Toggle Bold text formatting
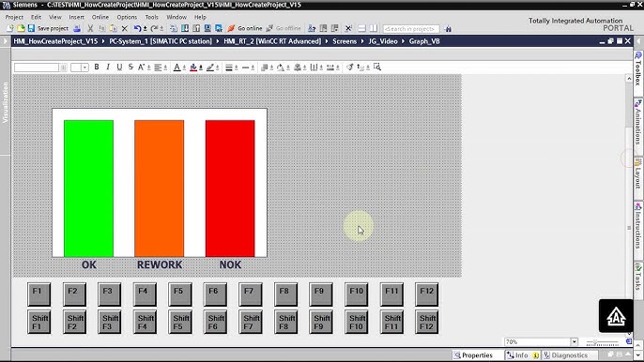644x362 pixels. point(97,67)
